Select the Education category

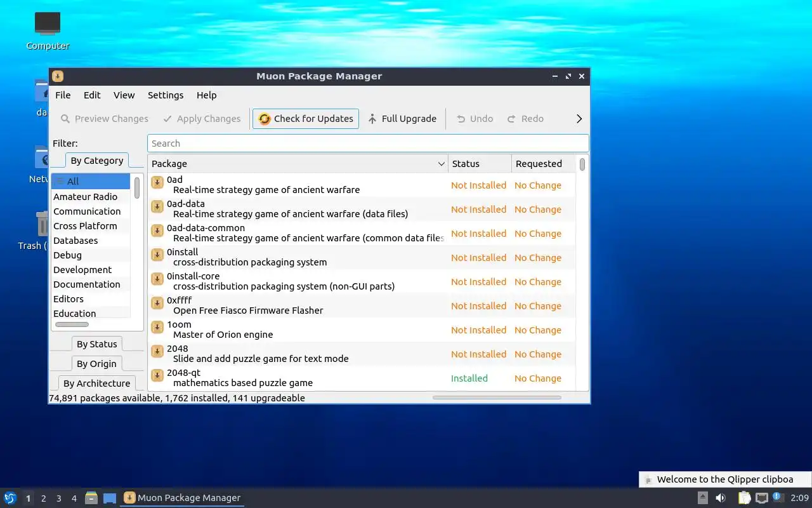click(x=91, y=313)
